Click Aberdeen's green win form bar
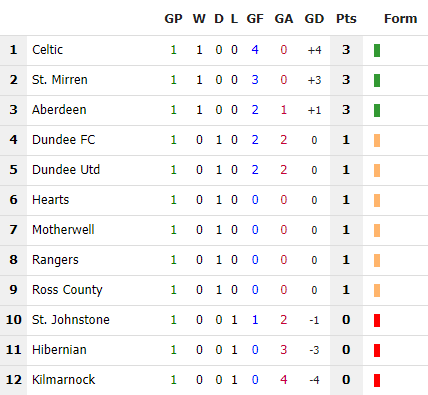 click(377, 111)
